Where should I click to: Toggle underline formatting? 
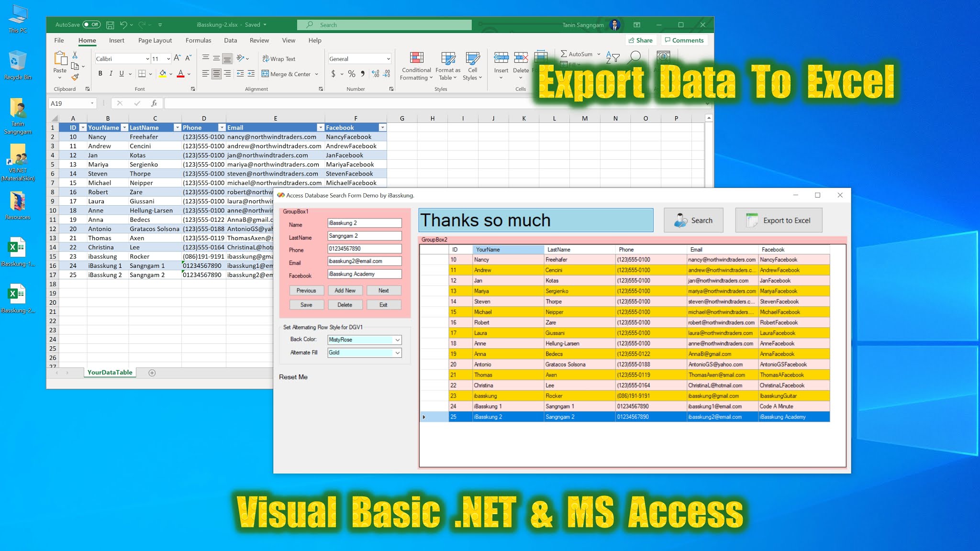(x=121, y=74)
